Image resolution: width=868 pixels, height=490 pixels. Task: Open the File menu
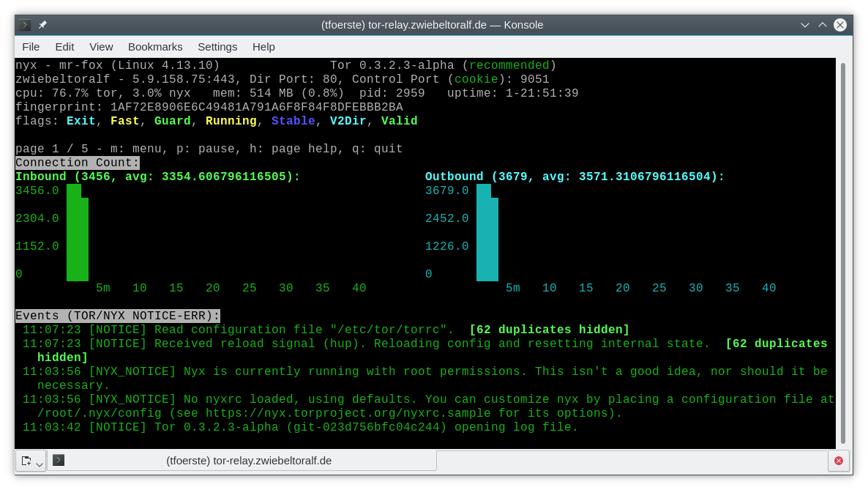point(31,47)
